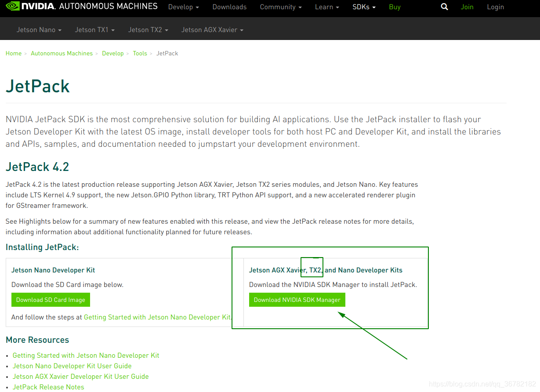Viewport: 540px width, 392px height.
Task: Expand the Develop dropdown menu
Action: (x=184, y=7)
